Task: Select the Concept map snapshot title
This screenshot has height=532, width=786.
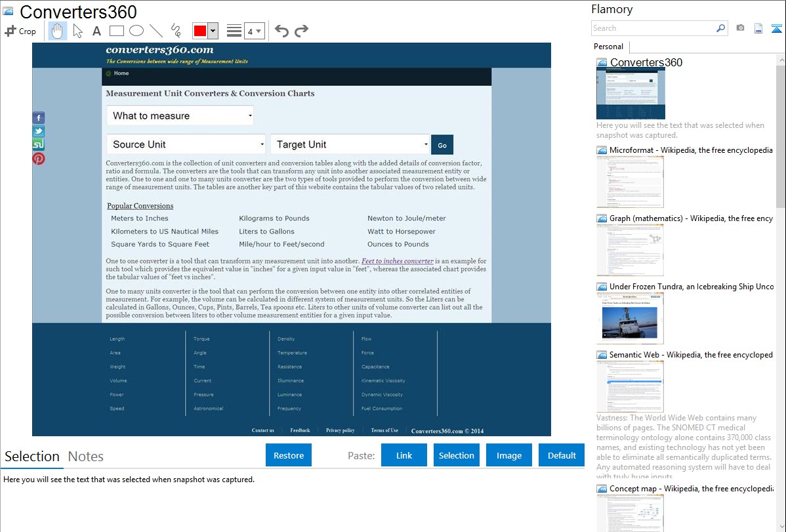Action: [691, 488]
